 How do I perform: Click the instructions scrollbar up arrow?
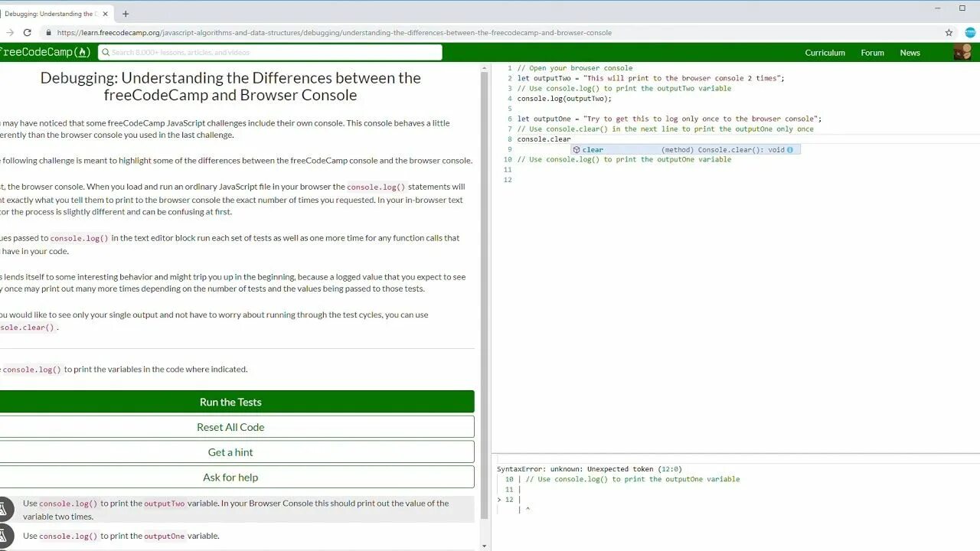(485, 69)
